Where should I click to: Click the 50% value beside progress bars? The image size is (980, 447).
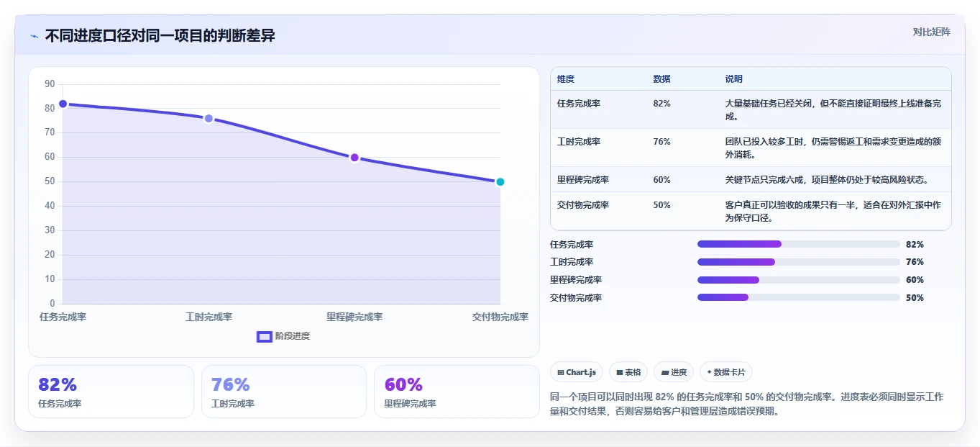point(915,297)
